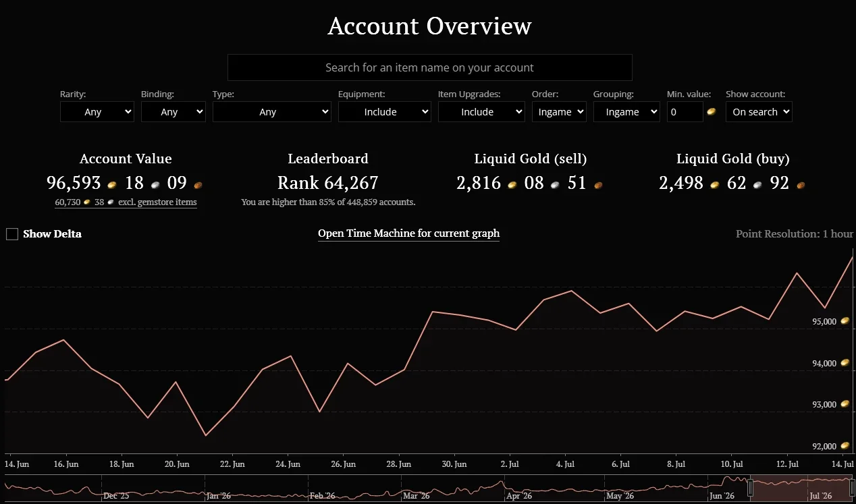This screenshot has height=504, width=856.
Task: Click silver coin next to 38
Action: [111, 202]
